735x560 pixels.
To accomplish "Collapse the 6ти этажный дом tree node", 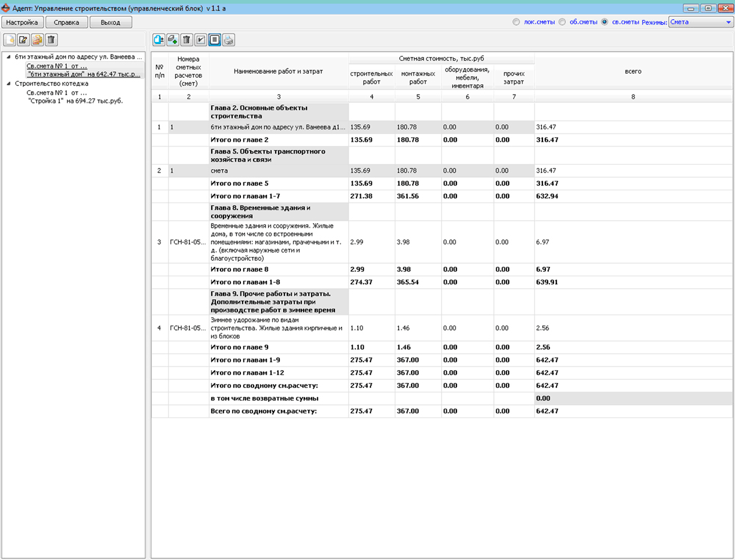I will tap(8, 57).
